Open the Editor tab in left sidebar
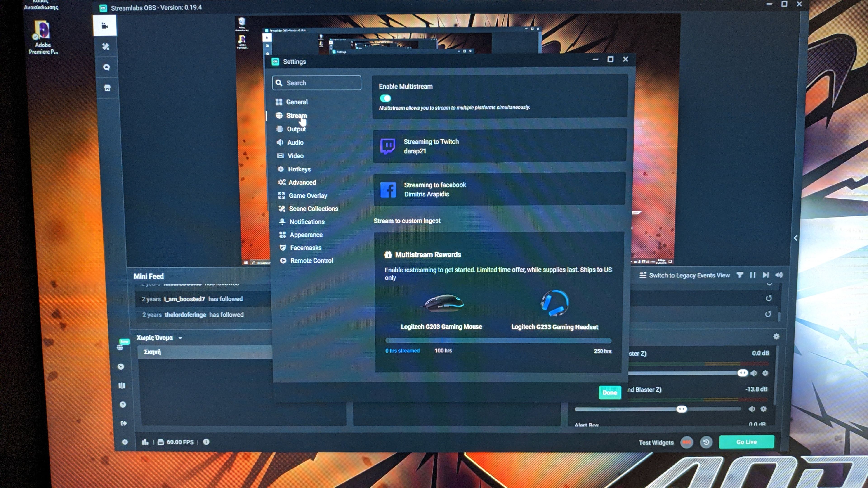 pos(105,26)
